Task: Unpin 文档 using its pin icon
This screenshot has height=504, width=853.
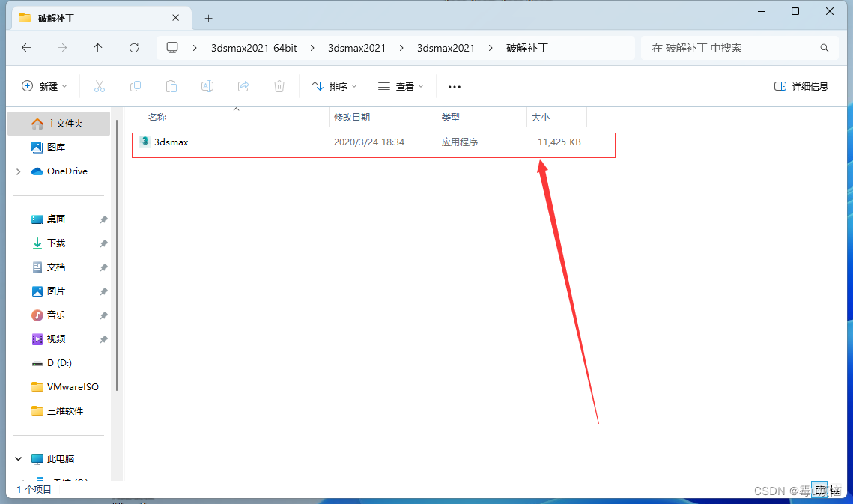Action: 103,267
